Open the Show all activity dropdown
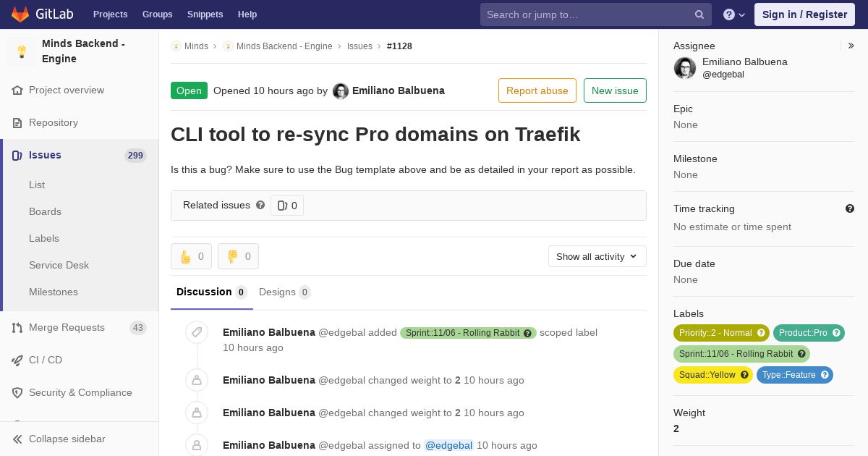This screenshot has width=868, height=456. tap(597, 256)
